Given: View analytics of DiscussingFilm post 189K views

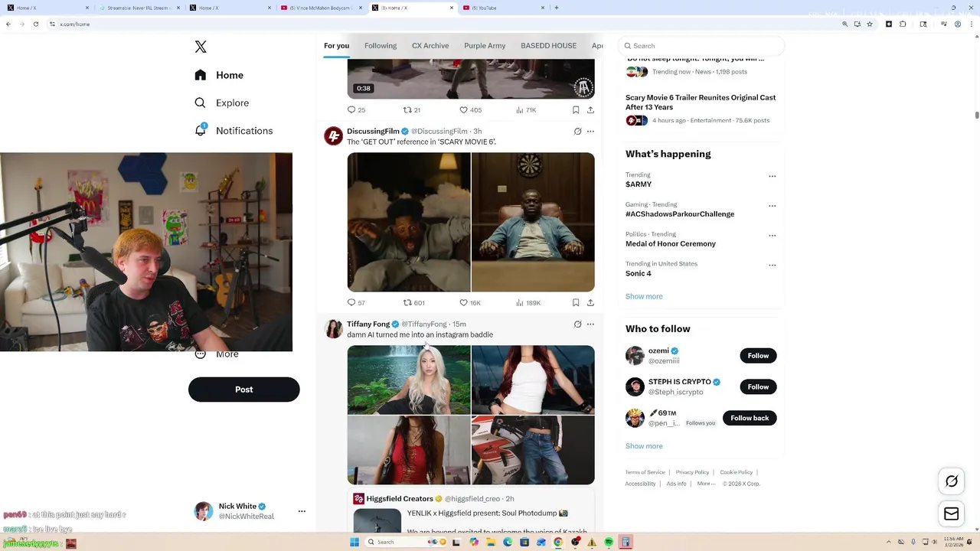Looking at the screenshot, I should point(528,303).
